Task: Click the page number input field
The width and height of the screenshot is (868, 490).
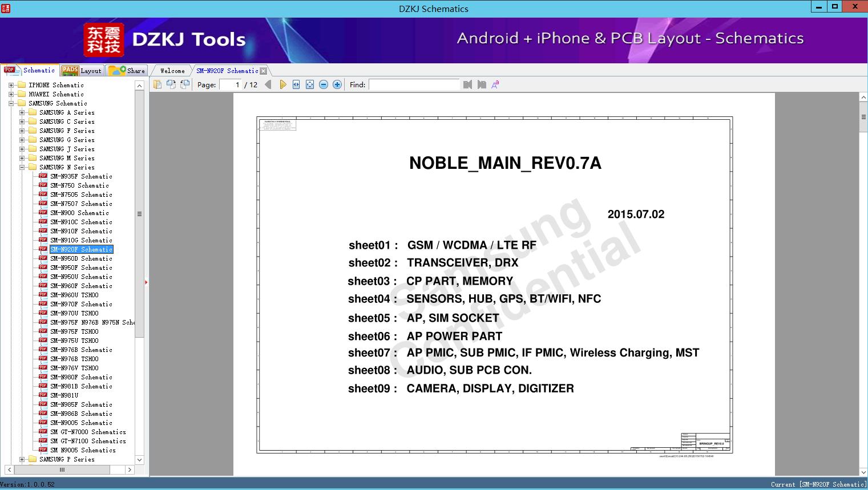Action: pyautogui.click(x=230, y=84)
